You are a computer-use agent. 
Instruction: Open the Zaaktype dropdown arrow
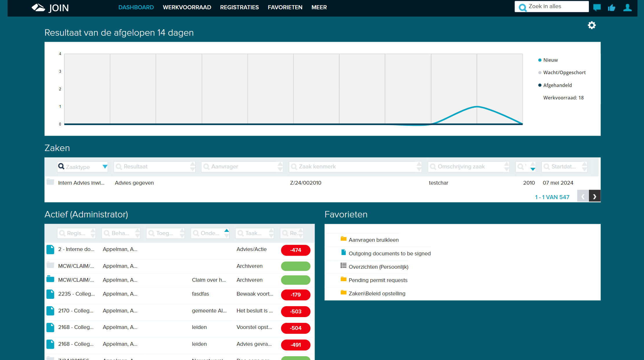[x=105, y=167]
